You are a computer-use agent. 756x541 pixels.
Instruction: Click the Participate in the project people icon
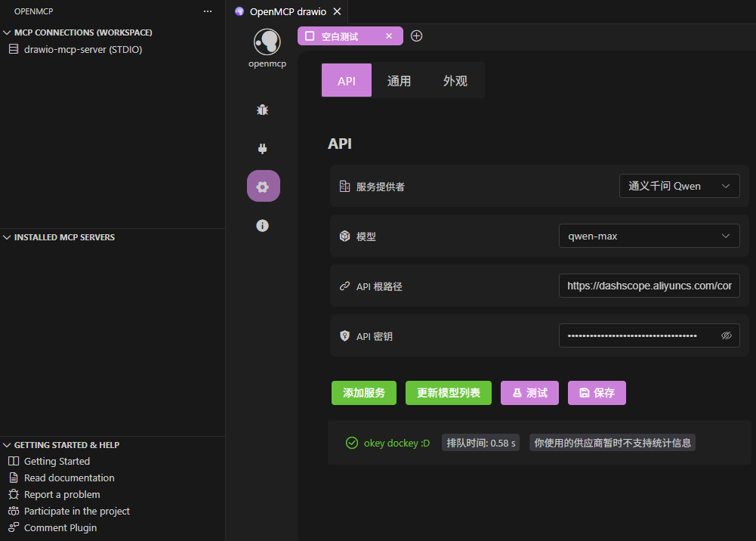(x=14, y=511)
